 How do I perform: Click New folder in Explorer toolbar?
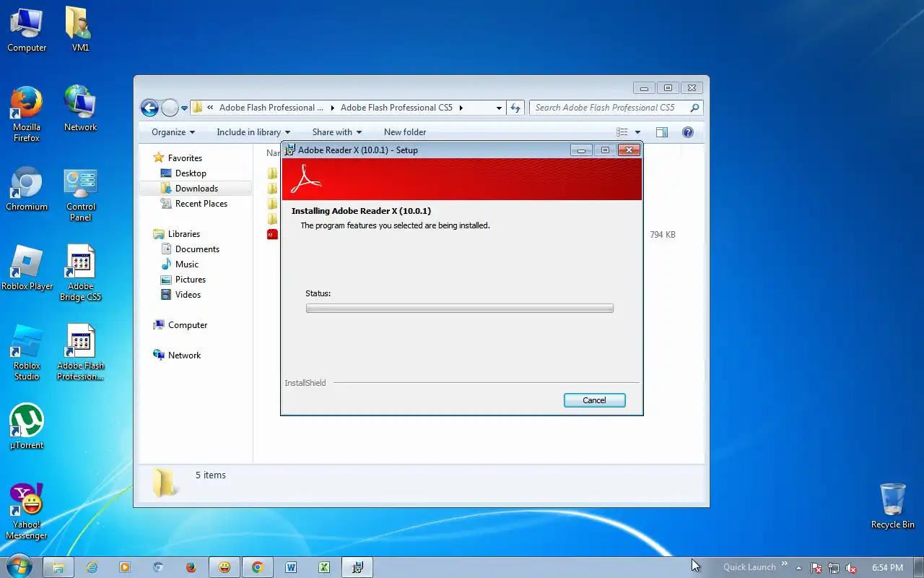click(x=405, y=132)
